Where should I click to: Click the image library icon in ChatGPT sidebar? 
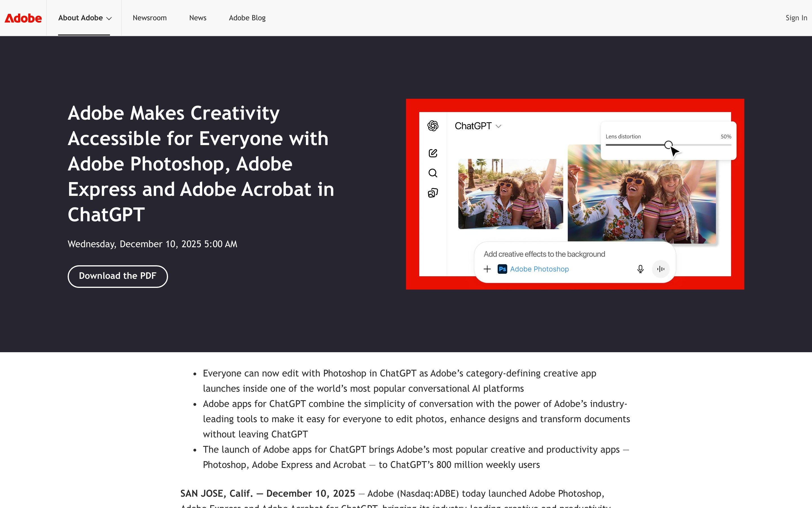coord(433,193)
